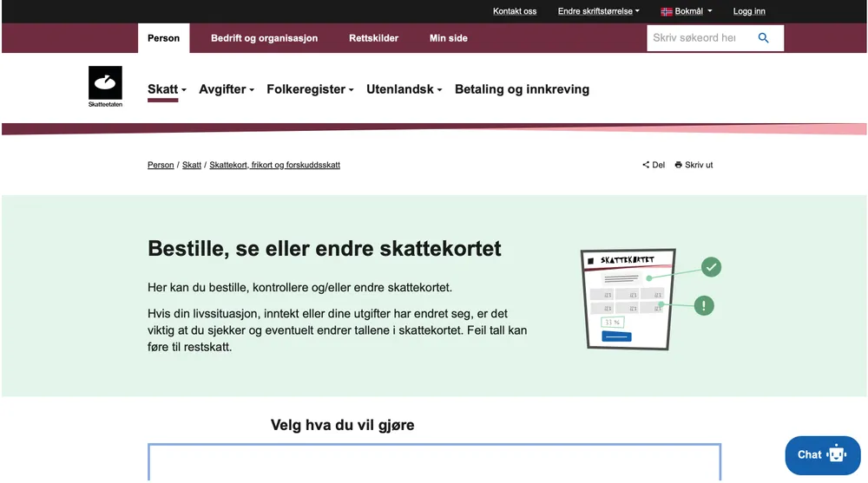Go to the Min side tab

pos(448,38)
